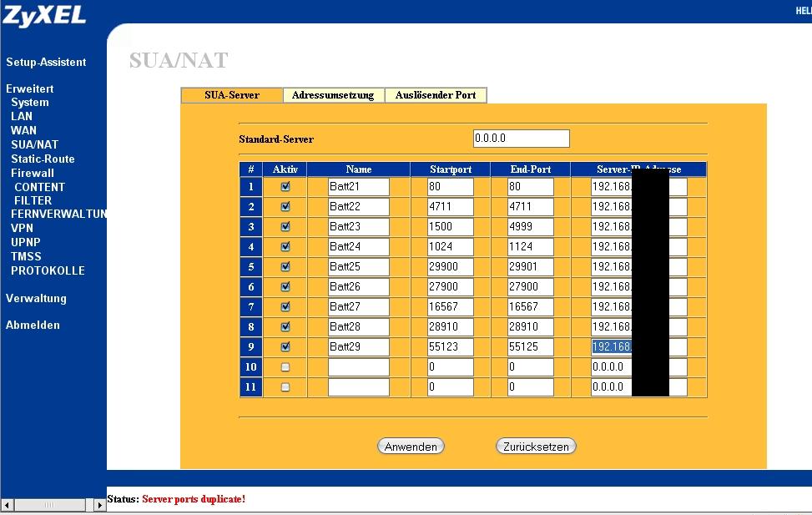812x515 pixels.
Task: Click 'Server ports duplicate!' status message
Action: [x=194, y=499]
